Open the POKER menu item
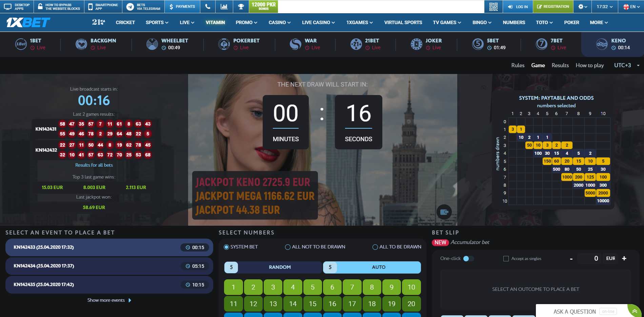 571,22
